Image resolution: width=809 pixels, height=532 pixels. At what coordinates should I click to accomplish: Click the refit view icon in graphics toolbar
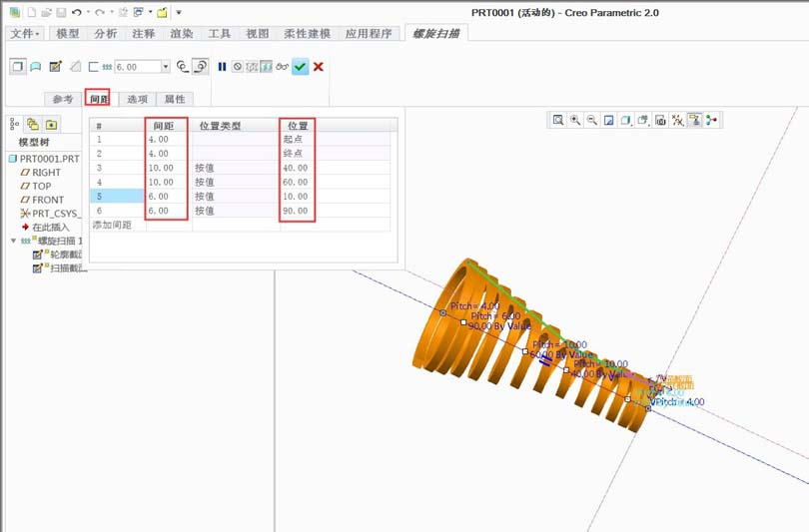tap(557, 120)
